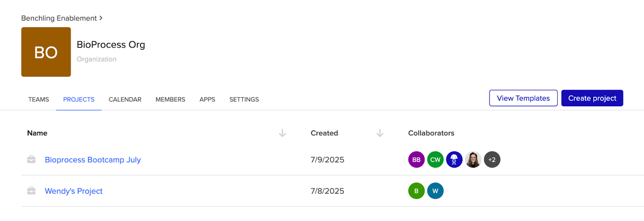Expand the +2 additional collaborators badge
644x221 pixels.
[492, 160]
